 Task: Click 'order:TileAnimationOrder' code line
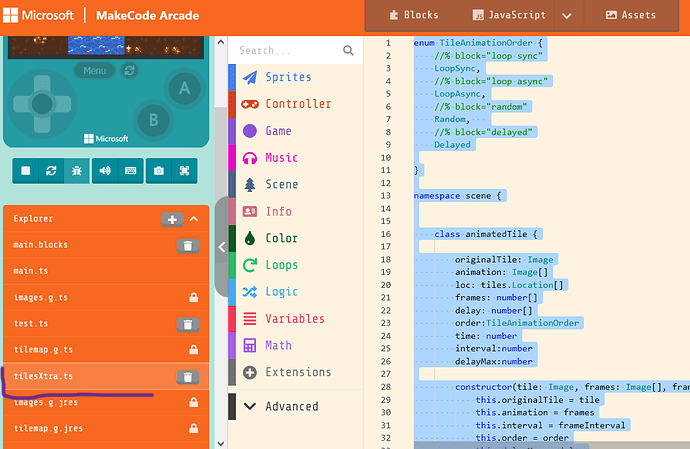tap(517, 323)
